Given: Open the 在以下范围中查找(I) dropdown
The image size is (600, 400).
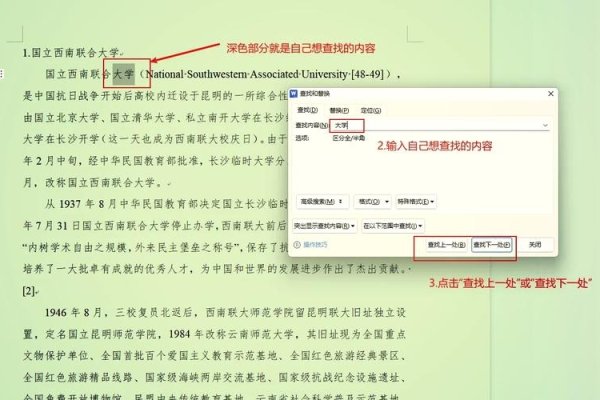Looking at the screenshot, I should [x=393, y=226].
